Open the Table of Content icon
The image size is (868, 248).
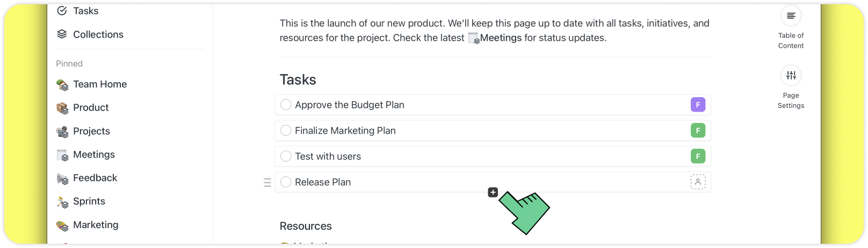pos(791,16)
